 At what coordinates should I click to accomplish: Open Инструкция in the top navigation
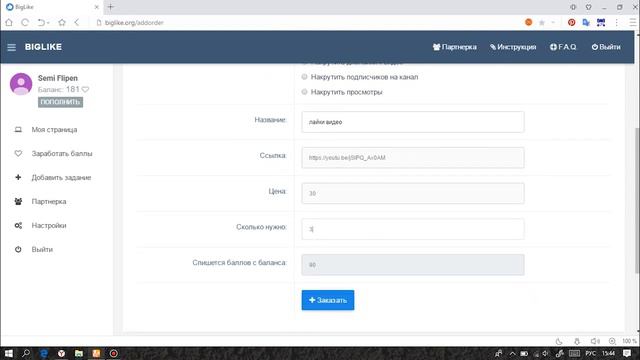(x=513, y=47)
